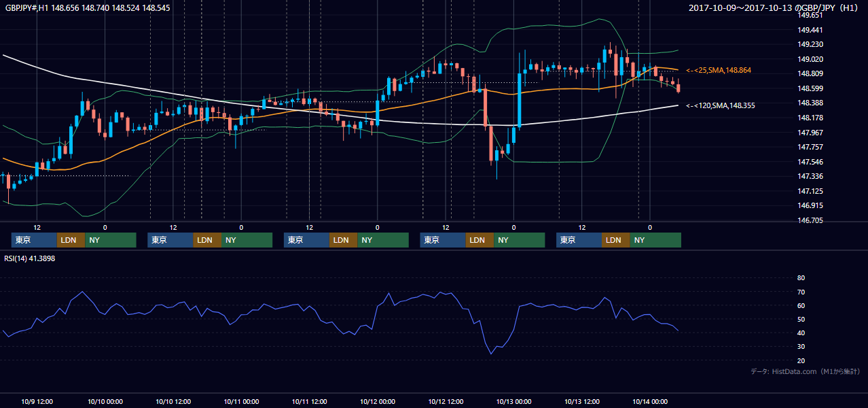Image resolution: width=868 pixels, height=408 pixels.
Task: Click the 10/12 12:00 date label
Action: tap(446, 401)
